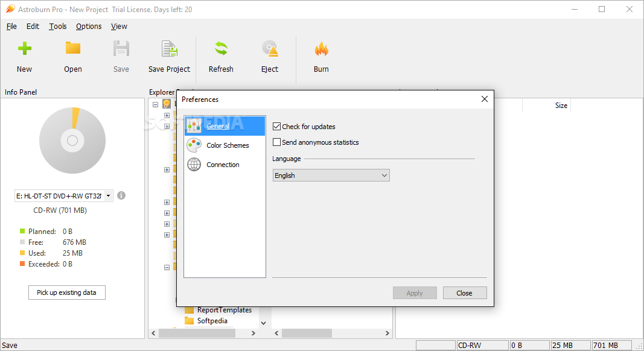Screen dimensions: 644x351
Task: Open Color Schemes palette icon
Action: 194,145
